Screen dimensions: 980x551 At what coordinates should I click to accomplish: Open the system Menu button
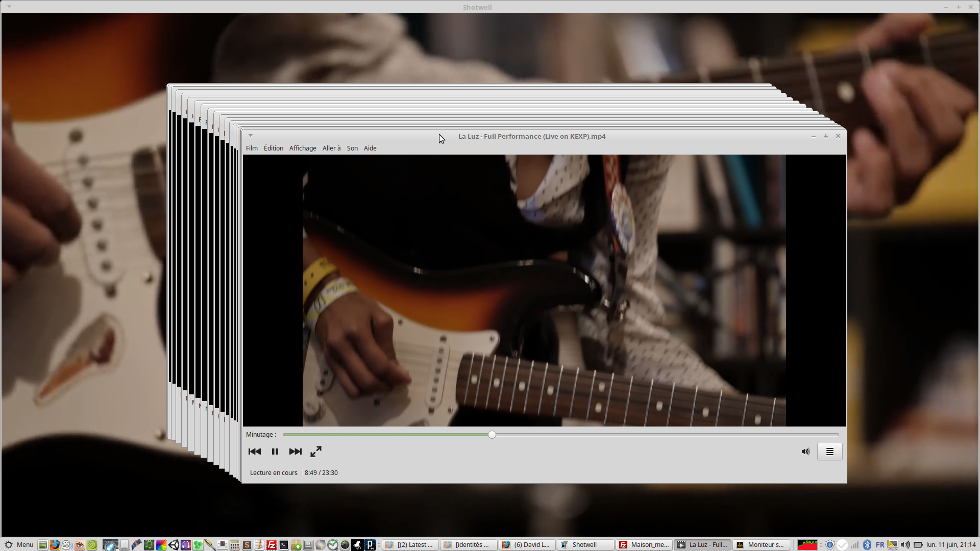coord(19,545)
